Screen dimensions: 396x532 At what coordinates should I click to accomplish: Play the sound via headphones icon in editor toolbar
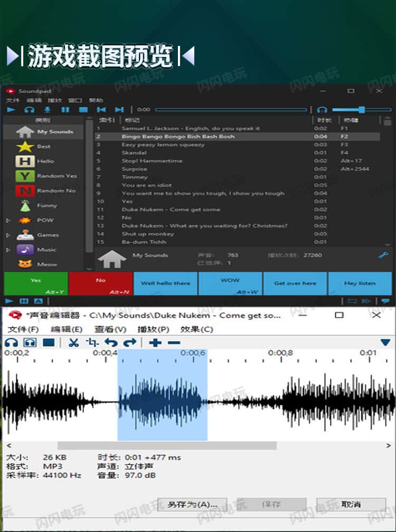[12, 343]
